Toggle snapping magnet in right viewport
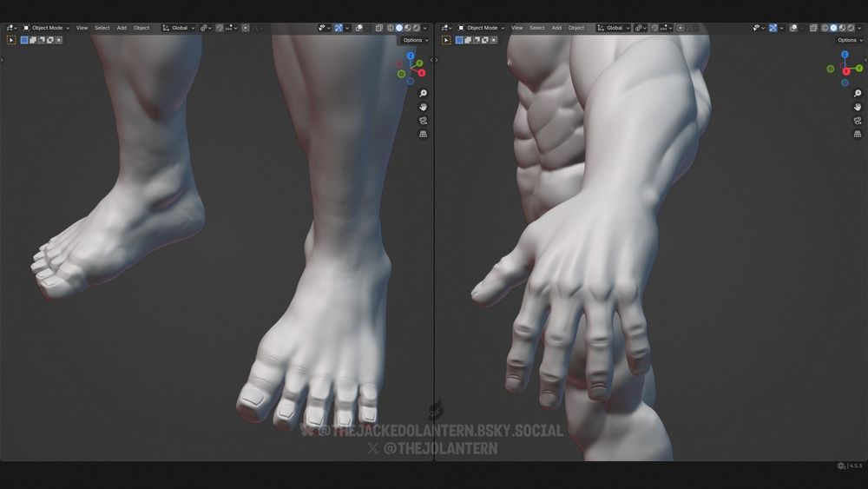This screenshot has height=489, width=868. click(654, 28)
